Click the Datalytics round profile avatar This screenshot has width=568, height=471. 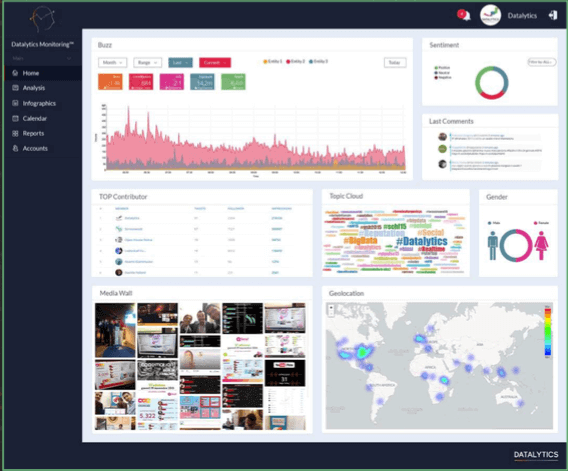coord(490,15)
